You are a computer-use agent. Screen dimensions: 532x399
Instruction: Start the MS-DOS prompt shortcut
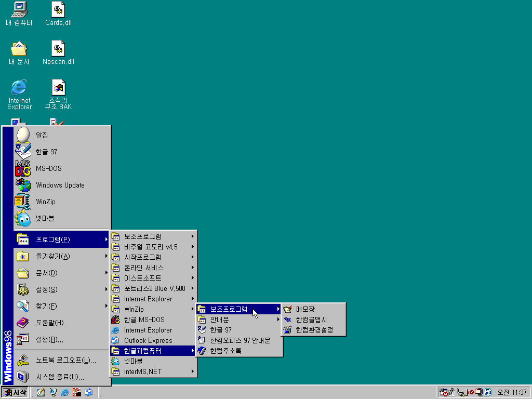pyautogui.click(x=62, y=168)
